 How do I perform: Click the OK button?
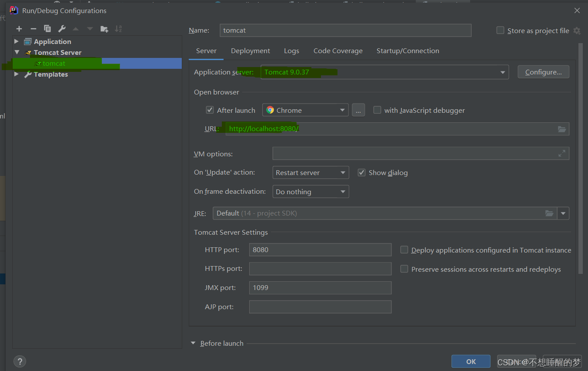pyautogui.click(x=471, y=361)
